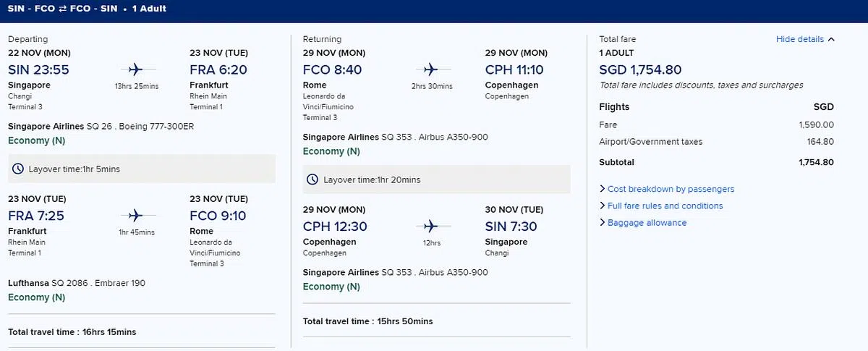
Task: Click the departing SIN 23:55 departure time
Action: (38, 70)
